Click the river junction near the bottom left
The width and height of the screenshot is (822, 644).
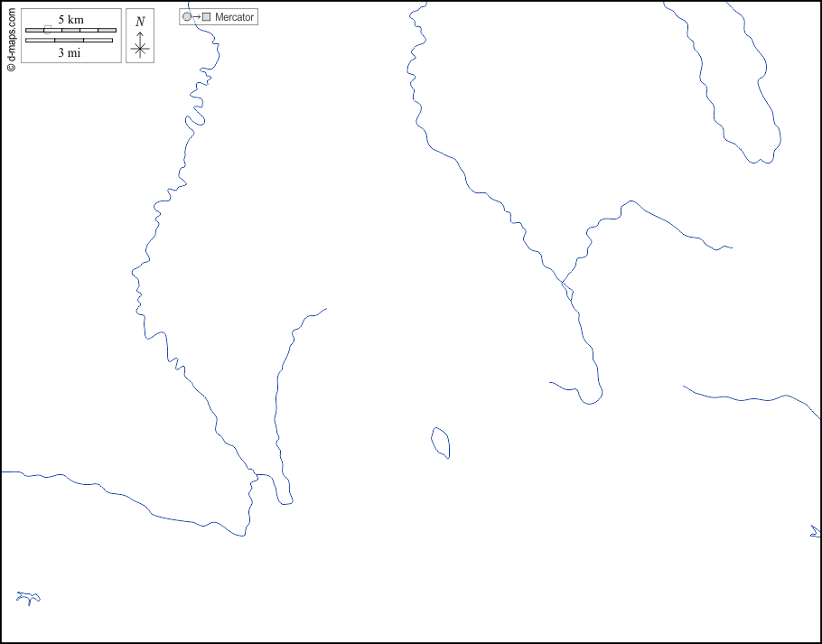[x=255, y=474]
